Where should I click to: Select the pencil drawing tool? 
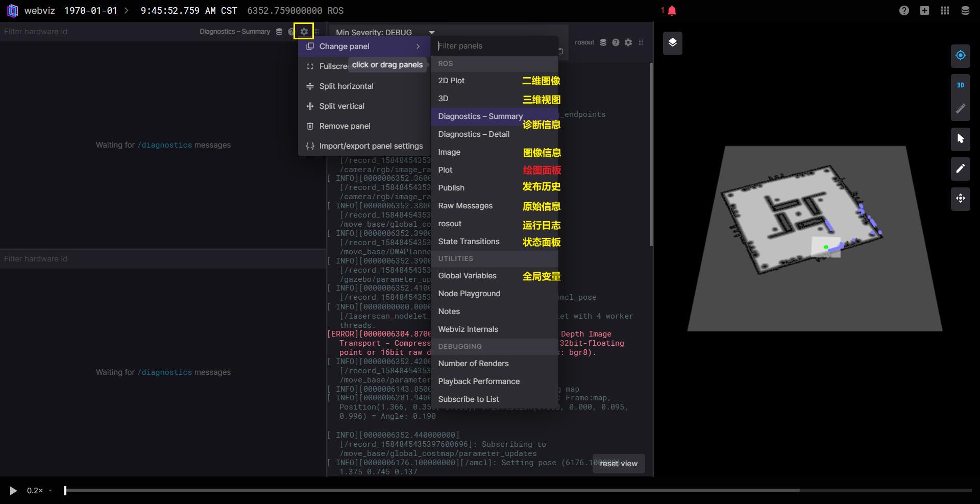(x=960, y=169)
